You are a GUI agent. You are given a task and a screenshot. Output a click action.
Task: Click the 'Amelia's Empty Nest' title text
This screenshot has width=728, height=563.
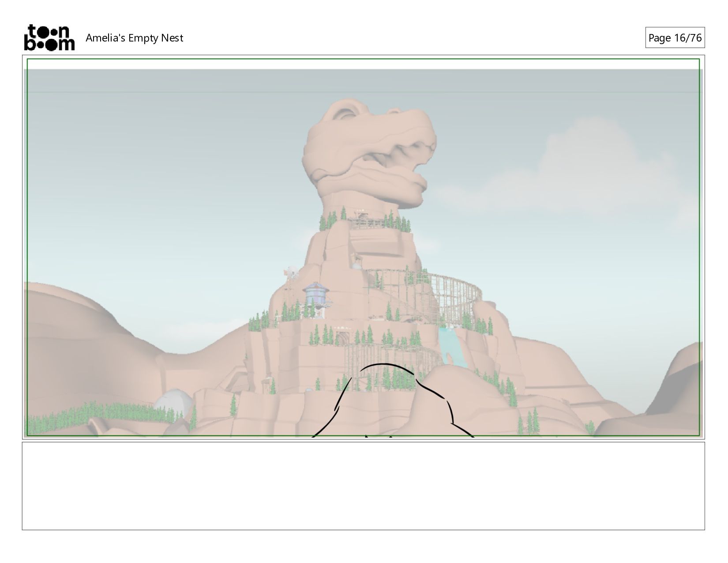[x=134, y=38]
